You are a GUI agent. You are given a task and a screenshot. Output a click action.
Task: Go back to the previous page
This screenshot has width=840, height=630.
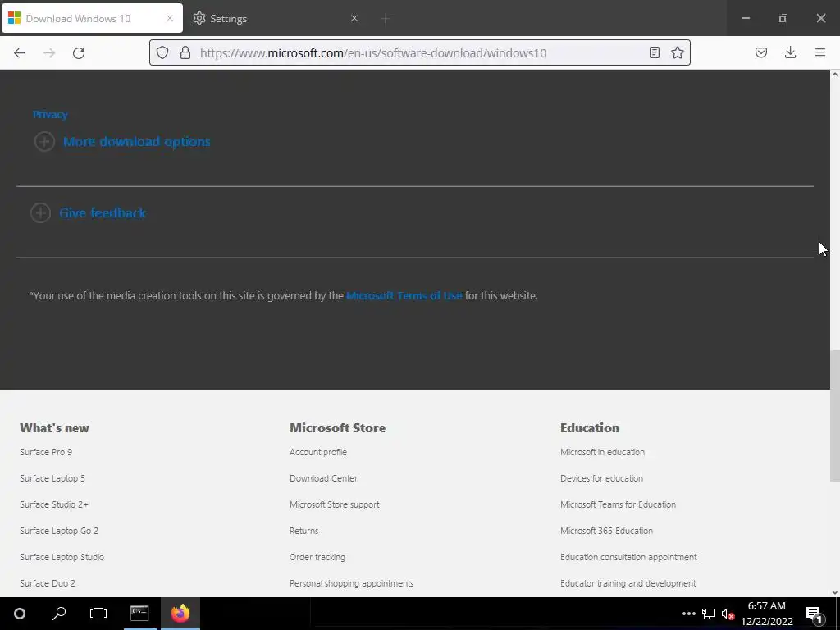coord(20,53)
